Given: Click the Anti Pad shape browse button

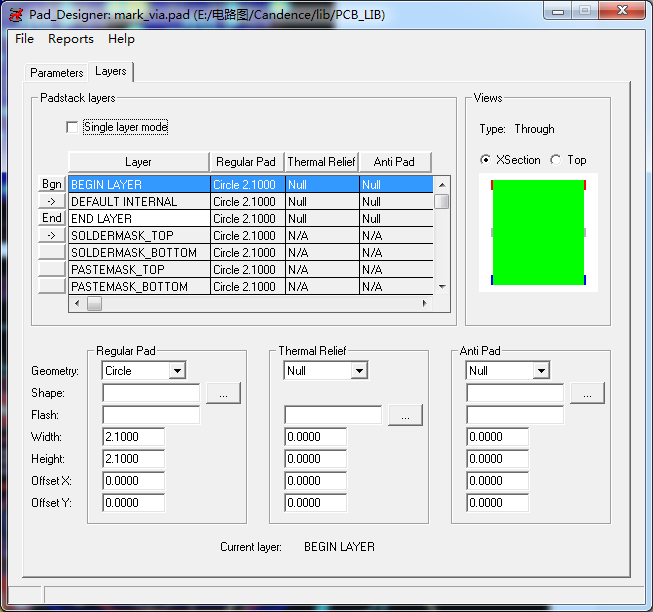Looking at the screenshot, I should point(587,393).
